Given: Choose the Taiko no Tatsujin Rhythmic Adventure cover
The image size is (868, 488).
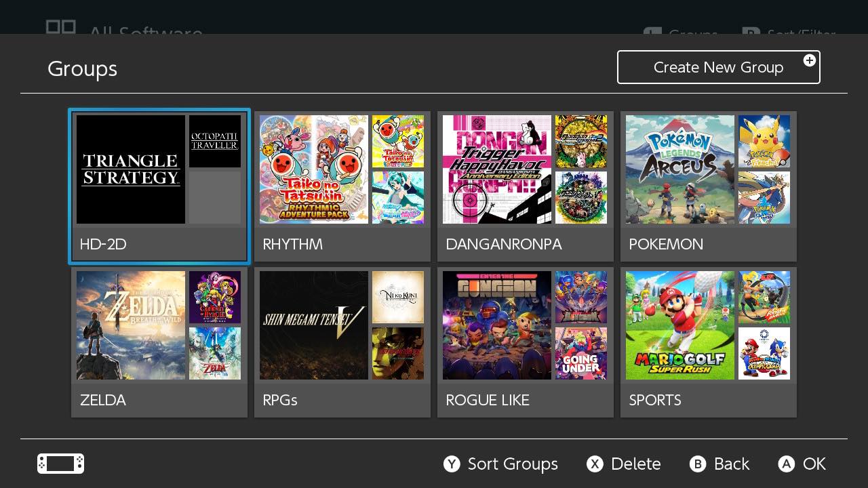Looking at the screenshot, I should (314, 169).
